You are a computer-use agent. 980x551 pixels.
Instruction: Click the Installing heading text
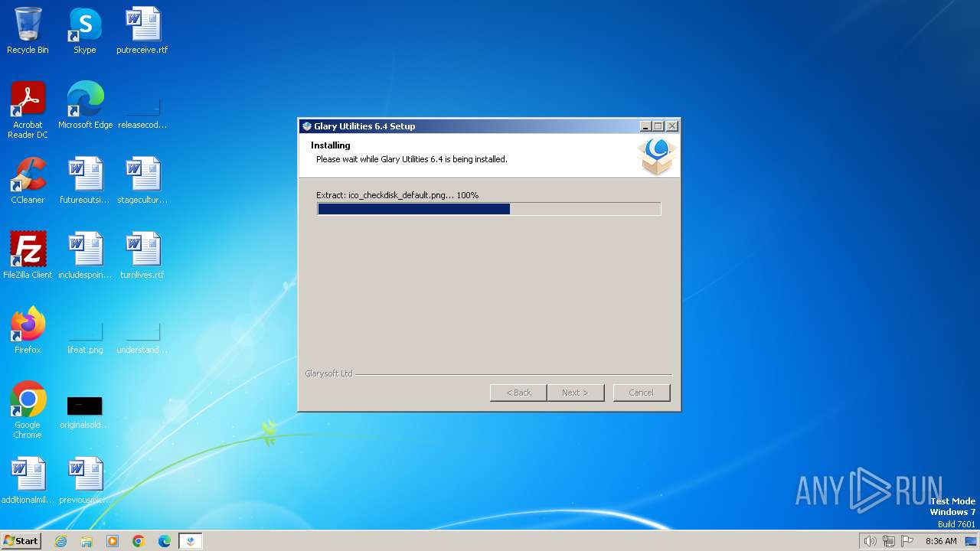tap(331, 145)
